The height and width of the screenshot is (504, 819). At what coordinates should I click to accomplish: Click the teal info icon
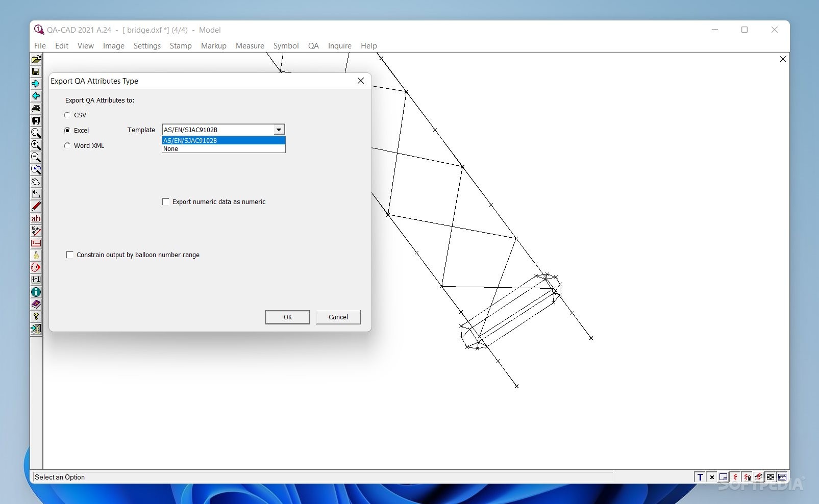[36, 292]
